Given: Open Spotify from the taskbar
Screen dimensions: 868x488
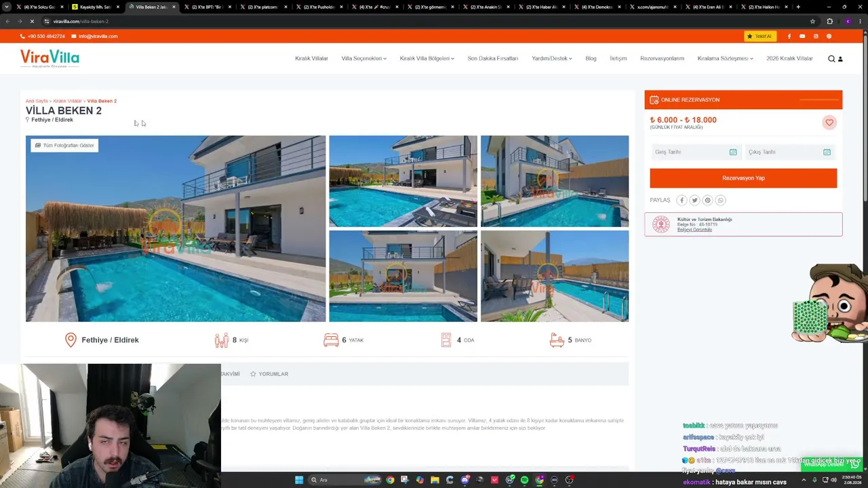Looking at the screenshot, I should (524, 480).
